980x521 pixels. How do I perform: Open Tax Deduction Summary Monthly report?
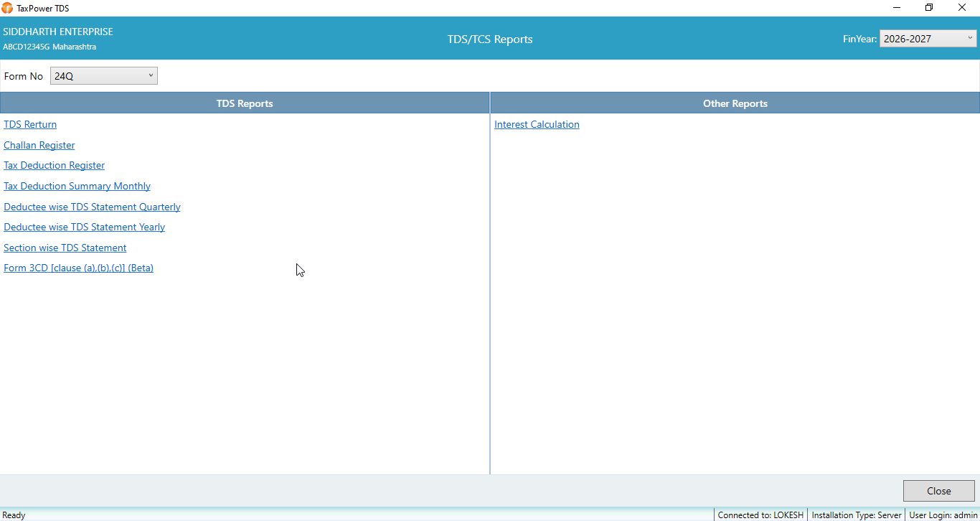pyautogui.click(x=77, y=186)
